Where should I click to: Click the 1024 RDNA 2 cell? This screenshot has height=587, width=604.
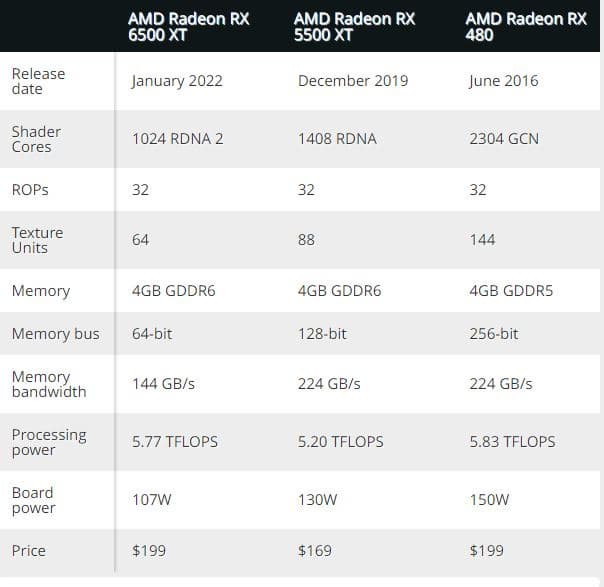pyautogui.click(x=178, y=139)
